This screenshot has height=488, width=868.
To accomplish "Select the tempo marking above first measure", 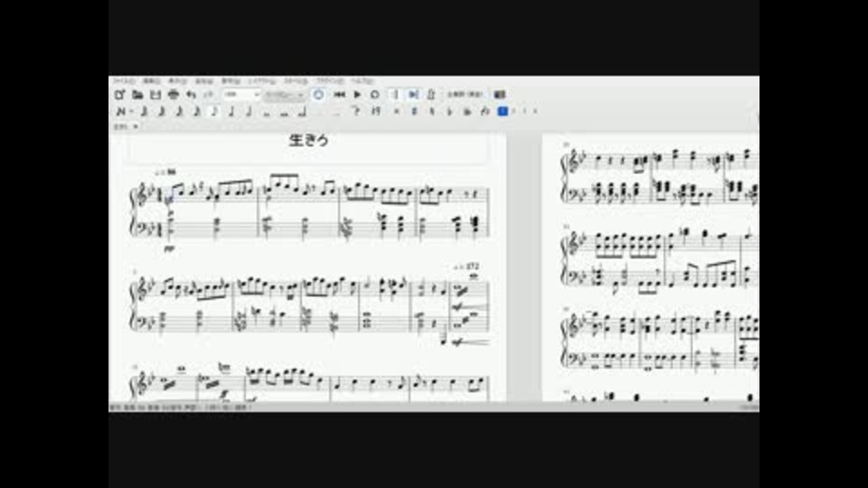I will pos(165,173).
